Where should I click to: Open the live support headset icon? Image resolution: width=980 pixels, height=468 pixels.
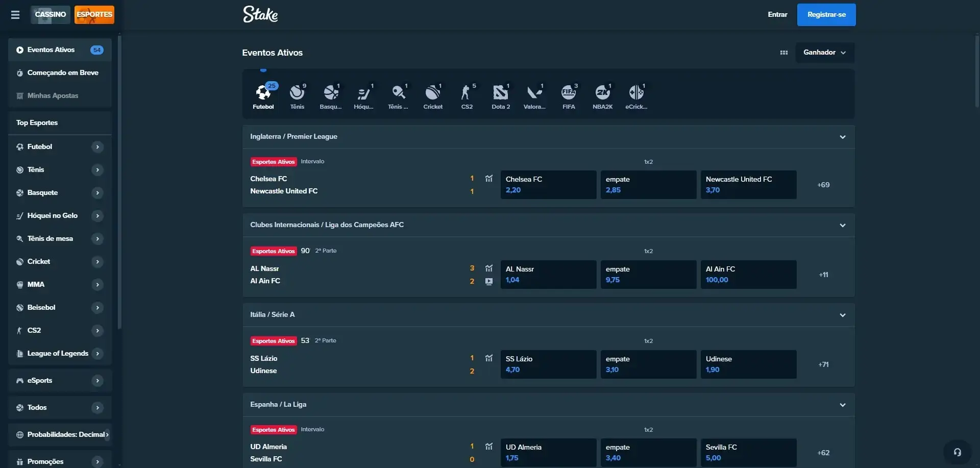(x=957, y=452)
